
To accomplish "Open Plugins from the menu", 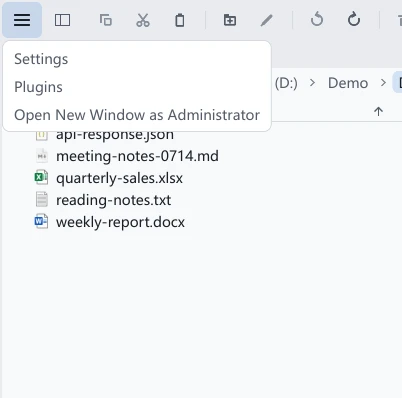I will [x=38, y=87].
